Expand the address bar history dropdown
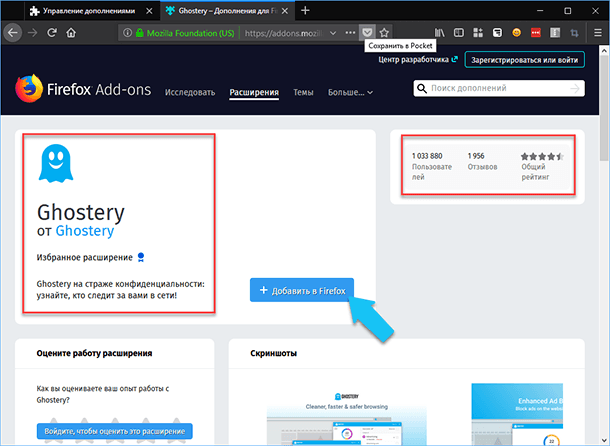This screenshot has height=446, width=610. pyautogui.click(x=333, y=33)
